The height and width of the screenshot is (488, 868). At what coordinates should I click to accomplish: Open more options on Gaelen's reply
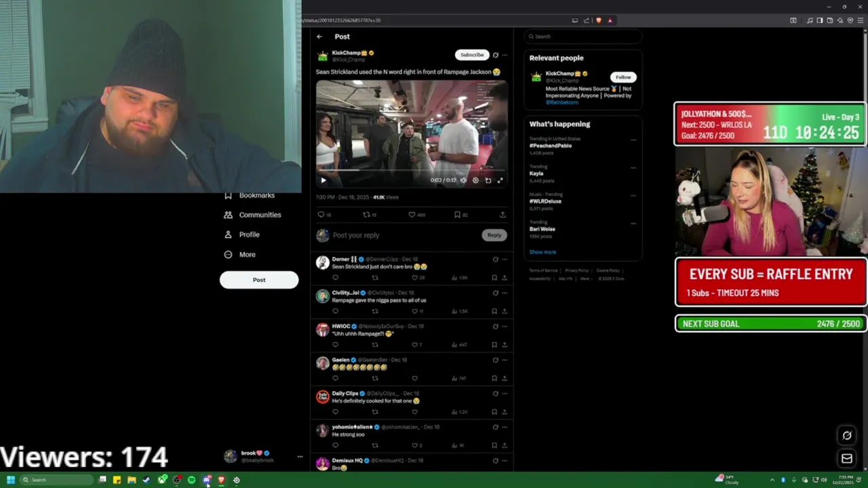pos(505,360)
